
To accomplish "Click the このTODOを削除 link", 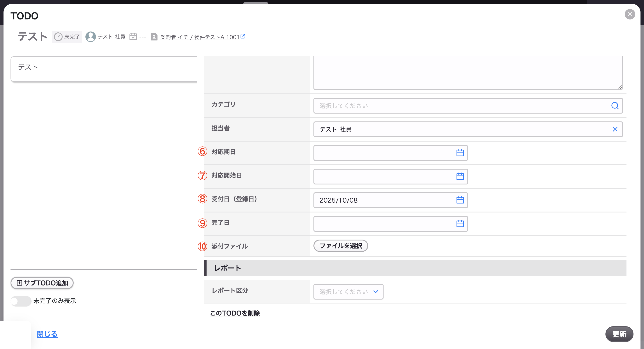I will click(235, 313).
